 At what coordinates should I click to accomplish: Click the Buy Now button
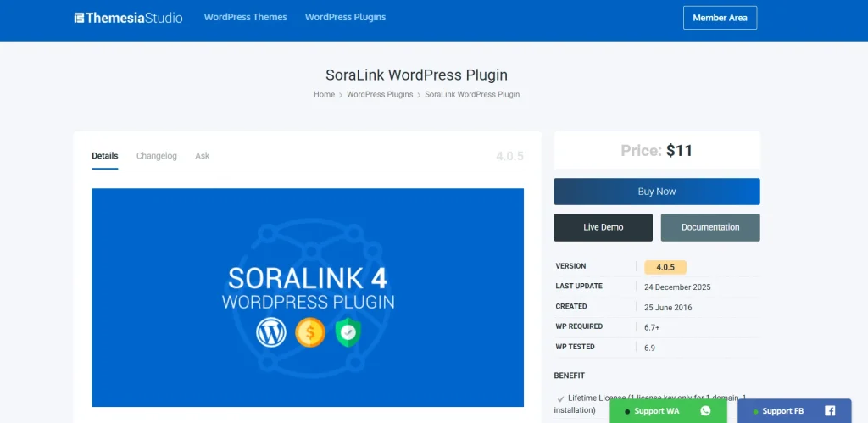coord(657,192)
